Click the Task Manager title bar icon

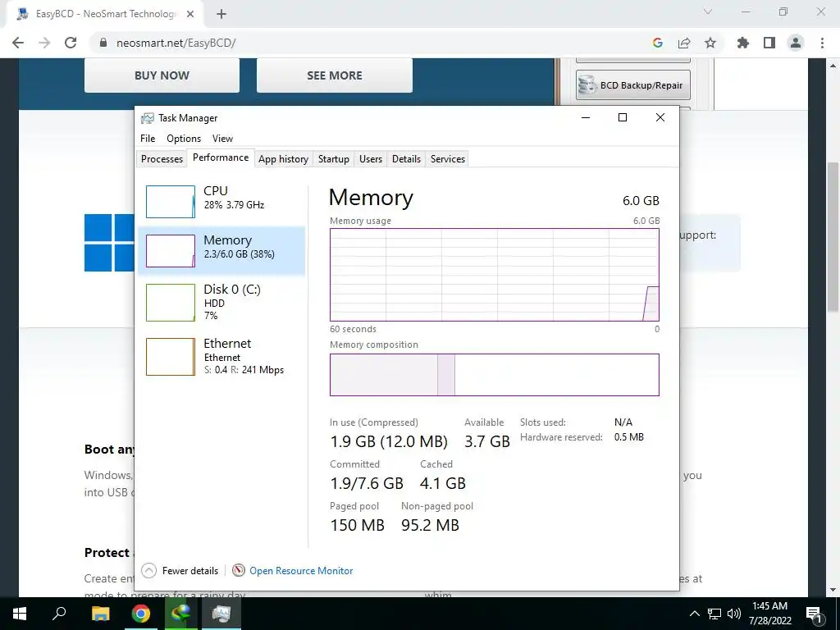pyautogui.click(x=148, y=118)
